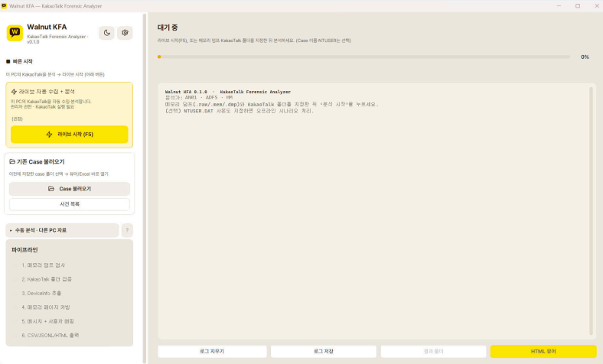This screenshot has width=603, height=364.
Task: Click the sidebar vertical scrollbar
Action: pos(145,188)
